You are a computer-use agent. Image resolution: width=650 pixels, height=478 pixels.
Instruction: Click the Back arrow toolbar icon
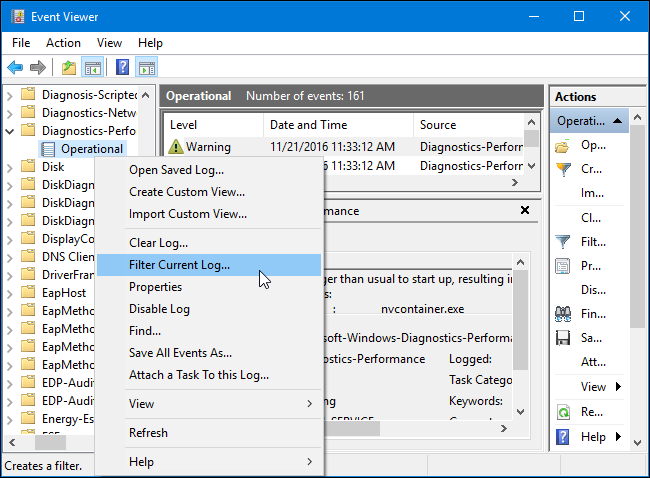pos(15,67)
